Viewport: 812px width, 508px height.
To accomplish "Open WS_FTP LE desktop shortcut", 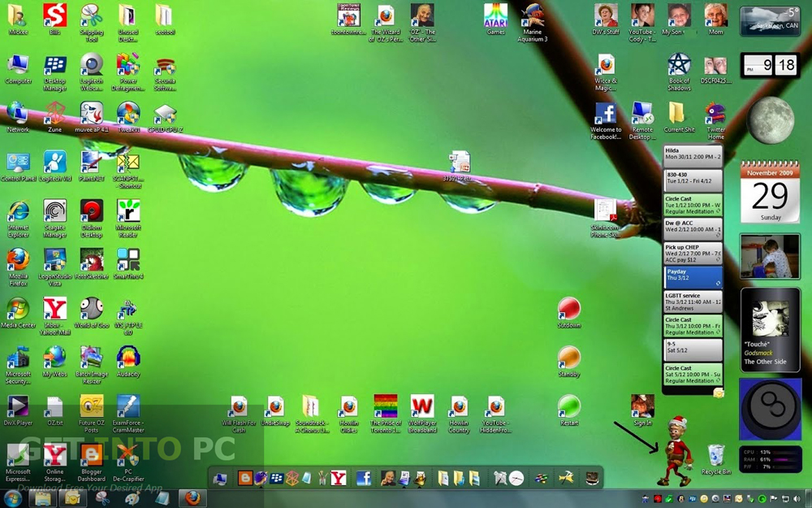I will click(128, 316).
